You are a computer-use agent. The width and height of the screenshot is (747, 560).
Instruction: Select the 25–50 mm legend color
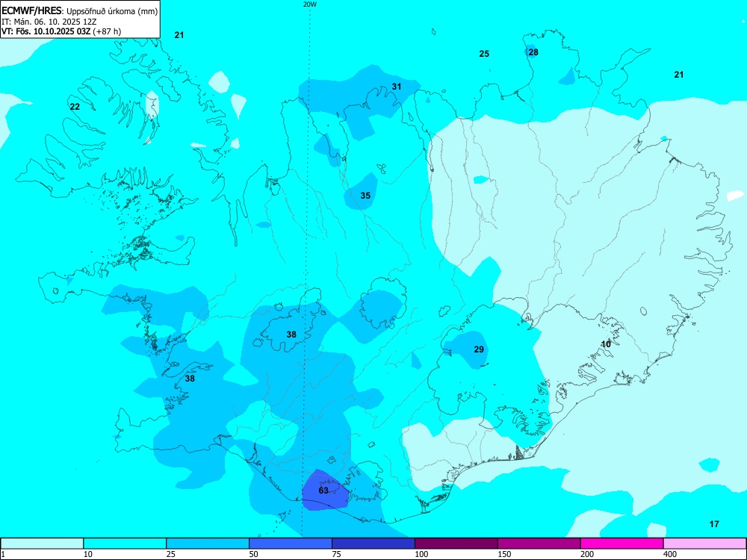[x=208, y=544]
